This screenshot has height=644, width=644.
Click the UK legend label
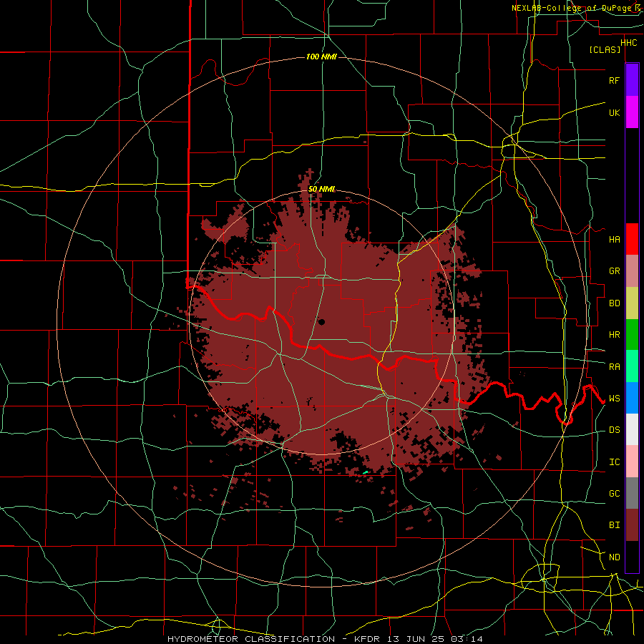[x=614, y=112]
